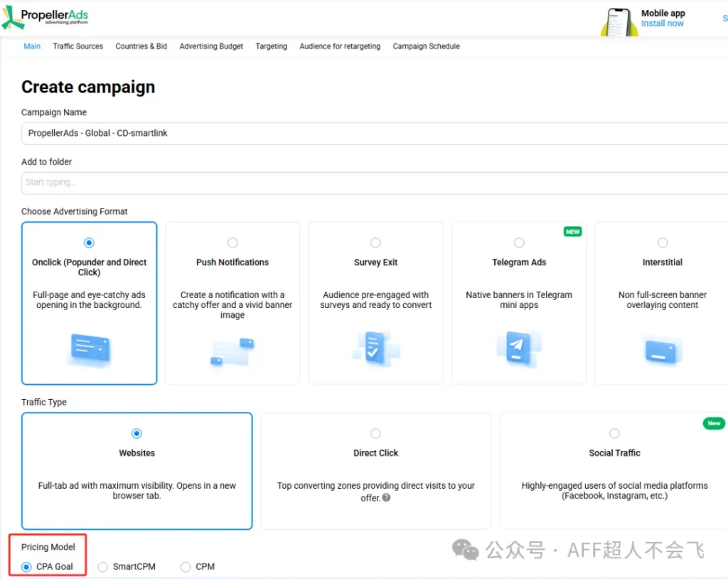Go to the Campaign Schedule tab

point(426,46)
